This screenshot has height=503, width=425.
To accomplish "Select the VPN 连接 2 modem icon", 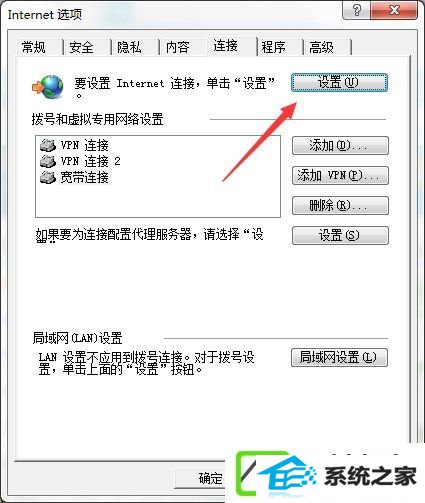I will click(x=48, y=161).
